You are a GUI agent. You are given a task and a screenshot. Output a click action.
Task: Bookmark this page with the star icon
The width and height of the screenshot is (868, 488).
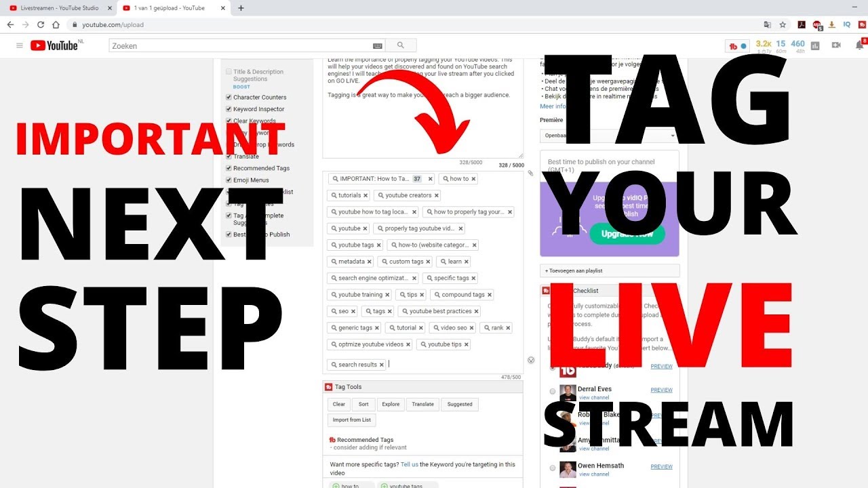783,24
